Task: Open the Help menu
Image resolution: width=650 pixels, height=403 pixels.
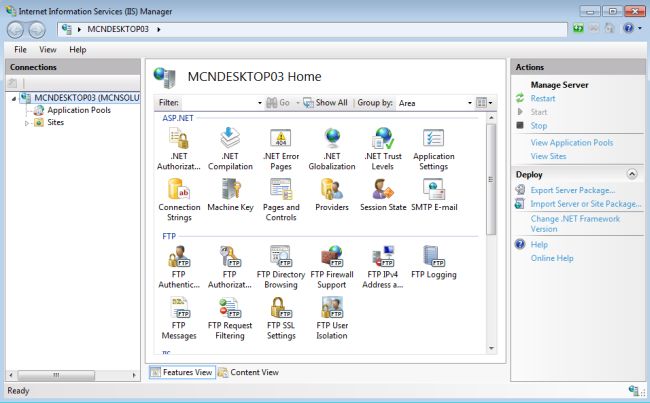Action: [x=78, y=49]
